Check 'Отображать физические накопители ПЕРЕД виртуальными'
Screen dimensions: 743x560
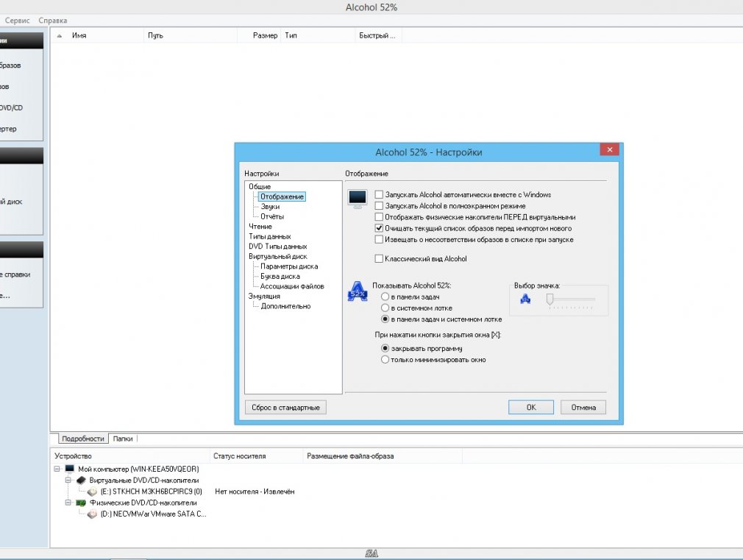coord(379,217)
